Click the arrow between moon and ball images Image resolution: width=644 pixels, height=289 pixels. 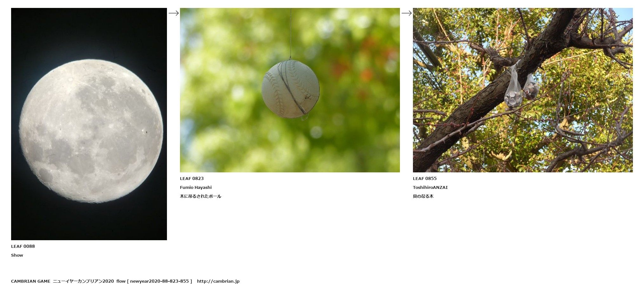click(x=174, y=13)
